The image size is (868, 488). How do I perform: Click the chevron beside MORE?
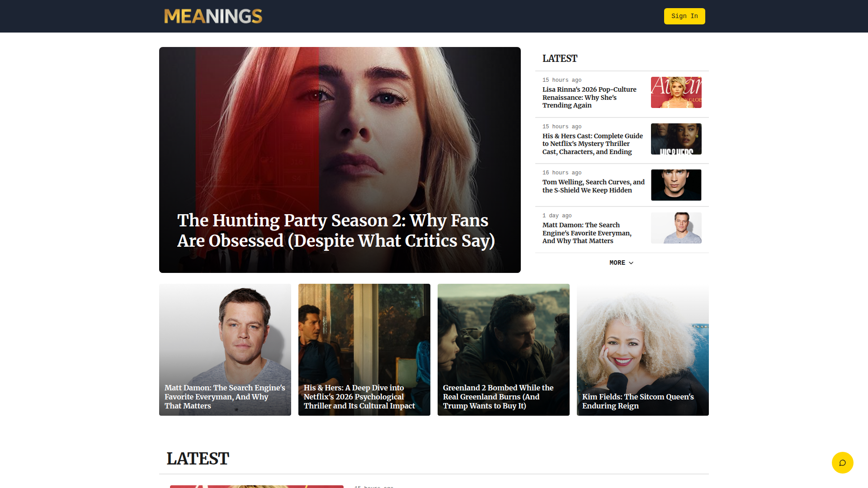(632, 263)
